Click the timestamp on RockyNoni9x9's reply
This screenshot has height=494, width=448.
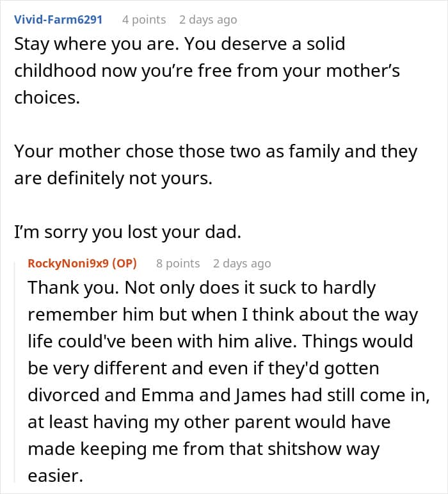242,263
